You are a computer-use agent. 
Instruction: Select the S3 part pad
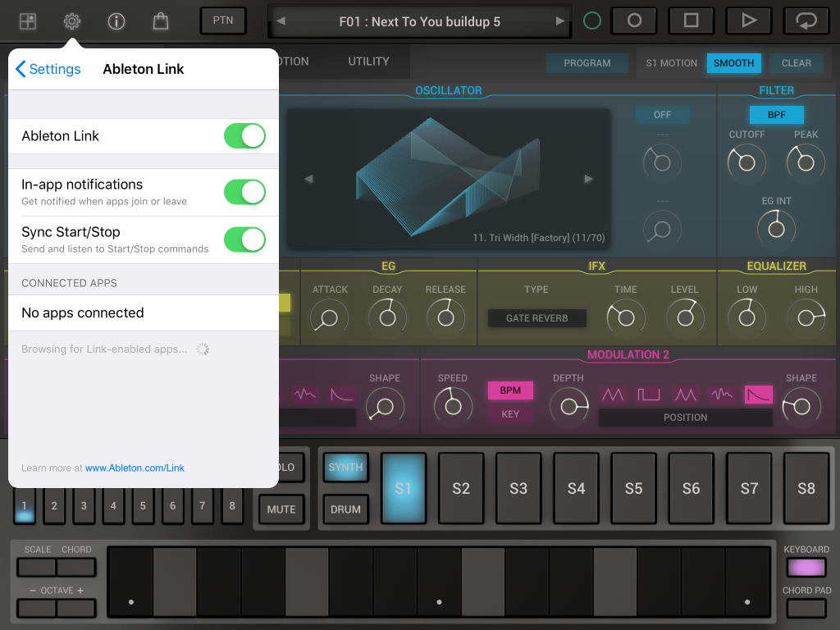pos(518,488)
